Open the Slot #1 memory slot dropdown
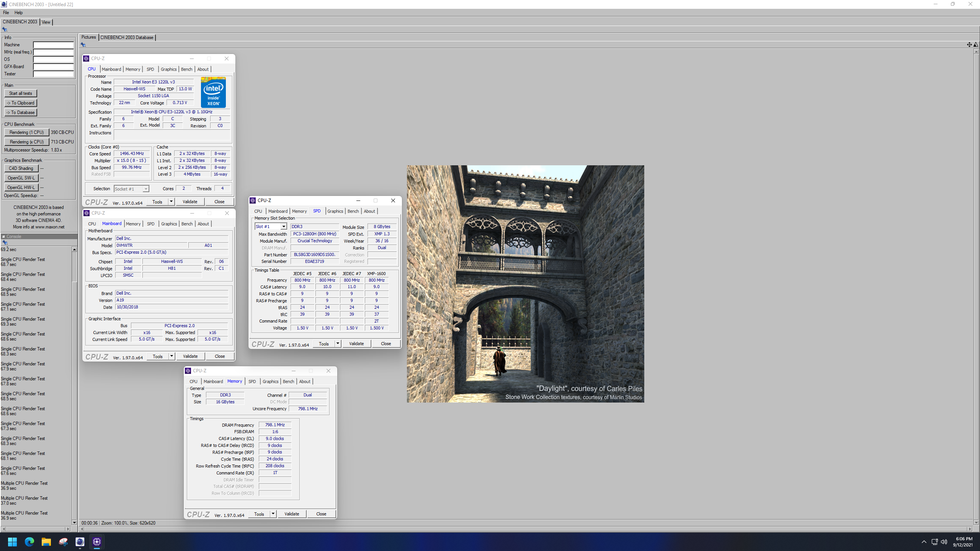 284,227
